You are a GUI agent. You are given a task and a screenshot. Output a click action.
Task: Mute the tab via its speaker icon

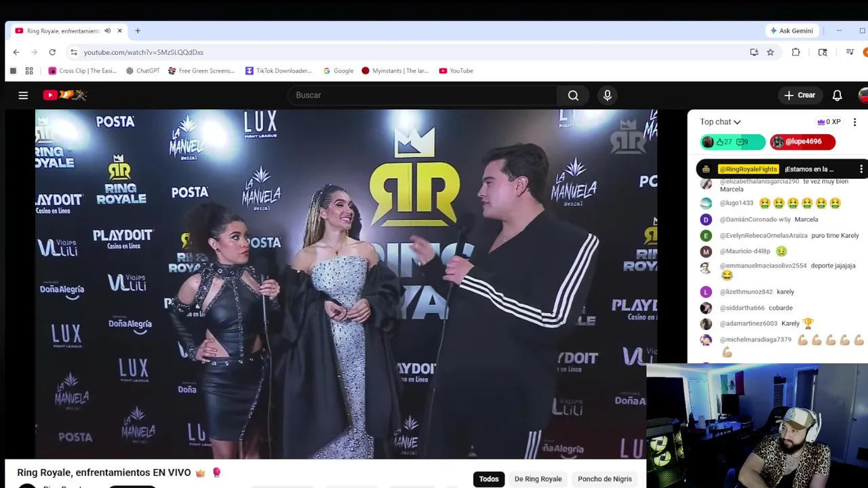[107, 30]
